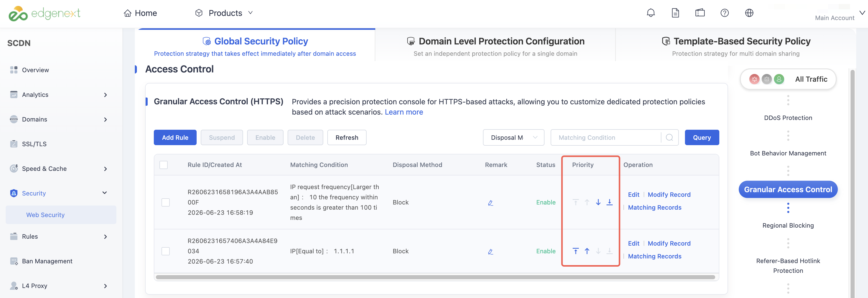Open the notifications bell icon
Screen dimensions: 868x298
[651, 13]
